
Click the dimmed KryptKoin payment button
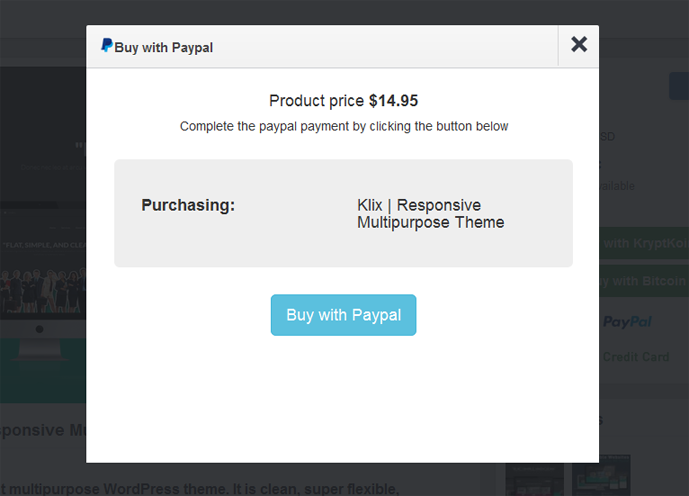coord(644,243)
